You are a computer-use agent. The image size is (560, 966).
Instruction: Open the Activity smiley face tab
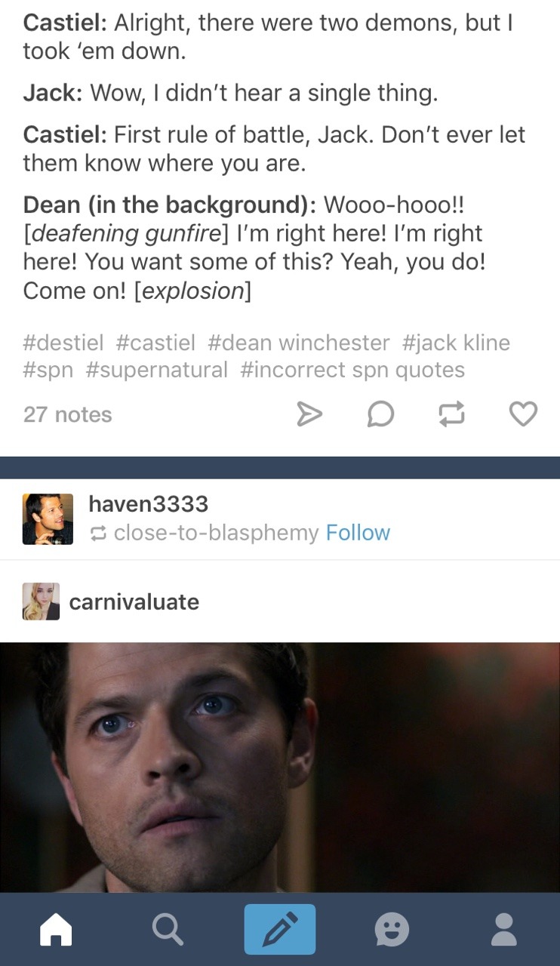point(392,929)
